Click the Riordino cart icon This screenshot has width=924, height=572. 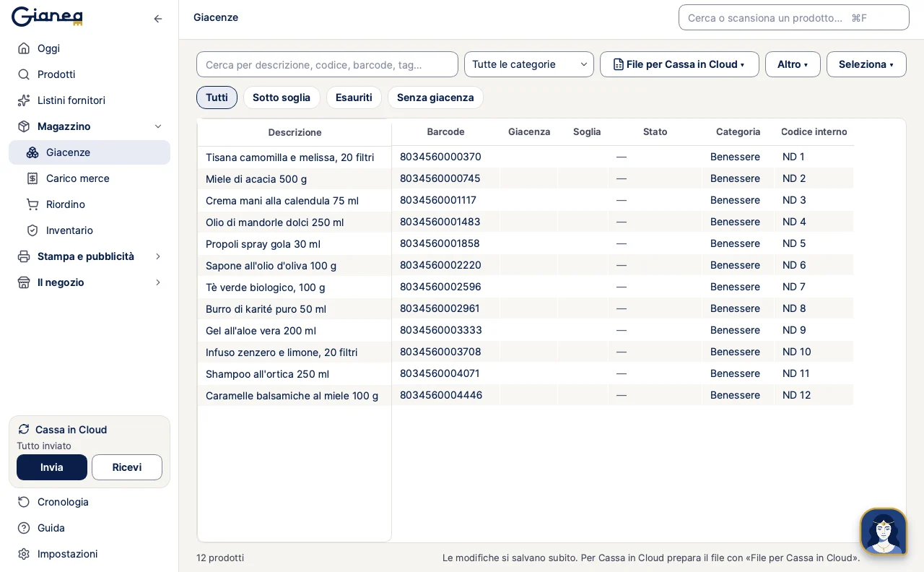coord(32,204)
